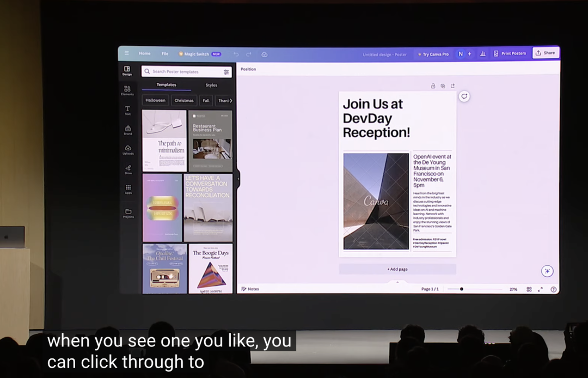Click the Print Posters button
The image size is (588, 378).
510,53
